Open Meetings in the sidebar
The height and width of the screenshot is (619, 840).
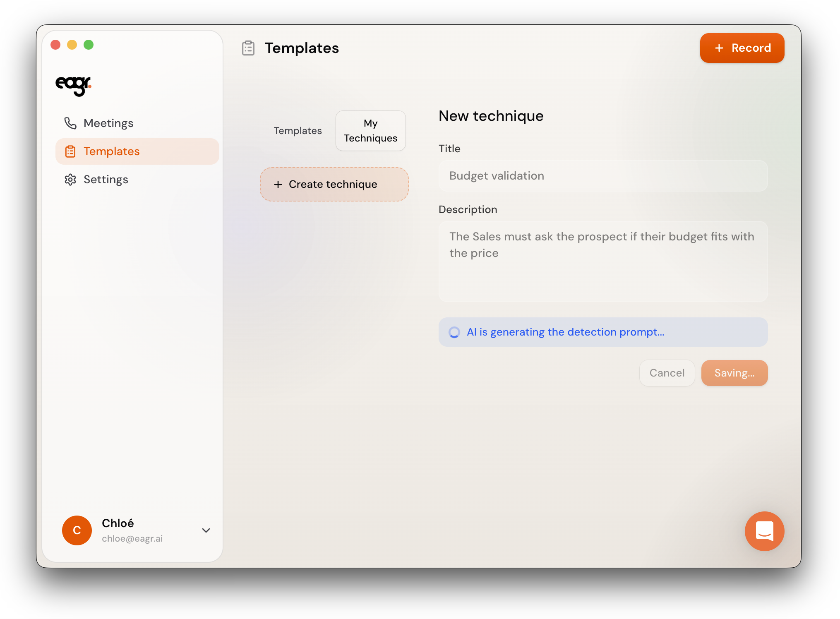[x=108, y=123]
